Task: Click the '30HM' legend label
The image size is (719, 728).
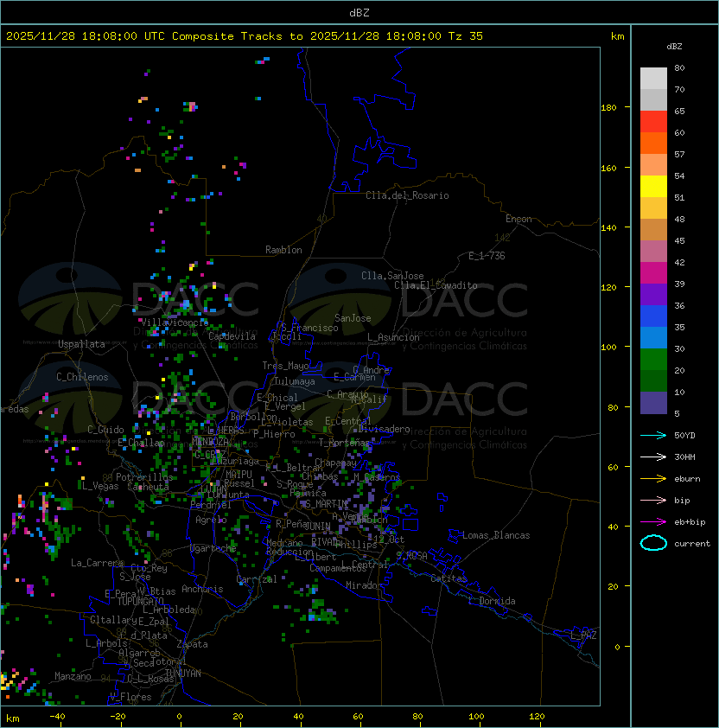Action: click(684, 457)
